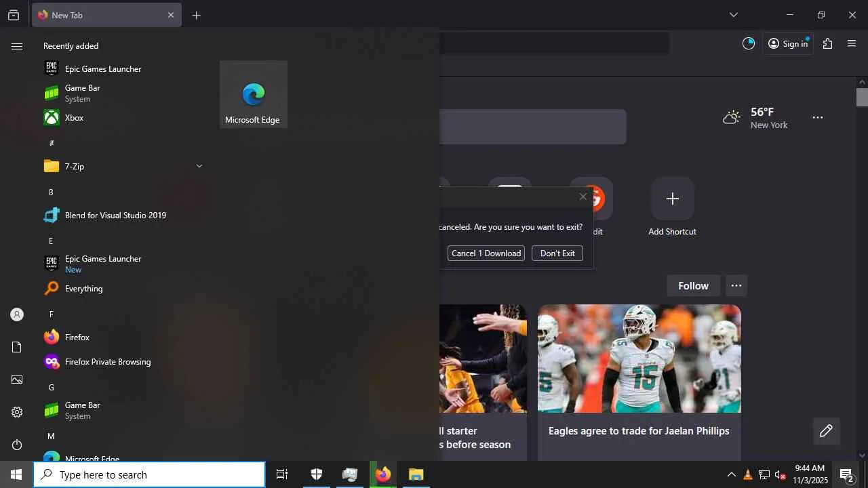Open the more options next to Follow
The height and width of the screenshot is (488, 868).
coord(736,286)
